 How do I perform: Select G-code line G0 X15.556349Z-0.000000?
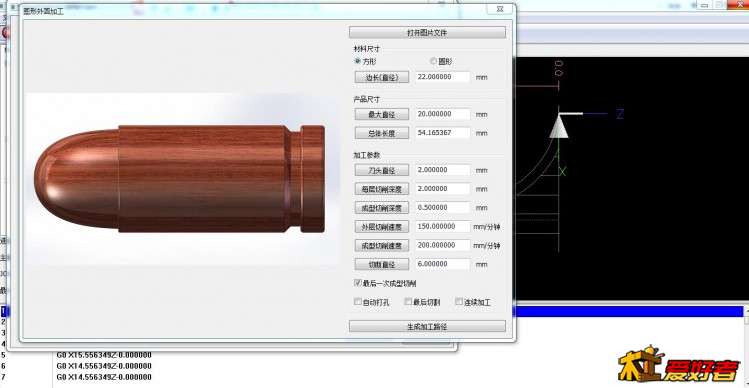coord(104,355)
